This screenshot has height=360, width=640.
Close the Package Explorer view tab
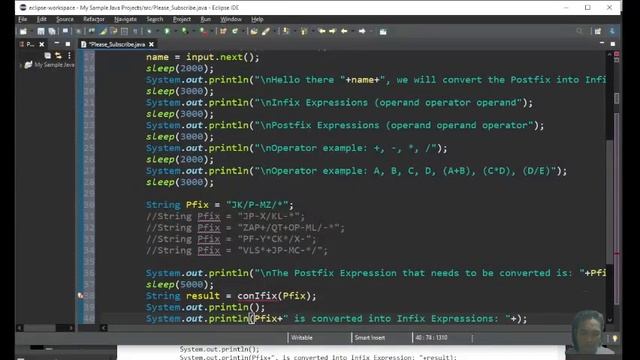click(42, 44)
